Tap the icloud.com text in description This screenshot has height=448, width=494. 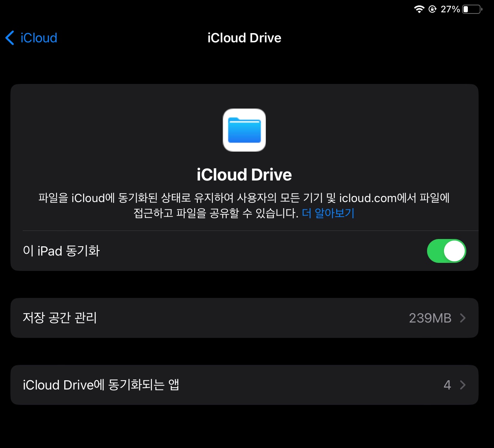coord(368,198)
